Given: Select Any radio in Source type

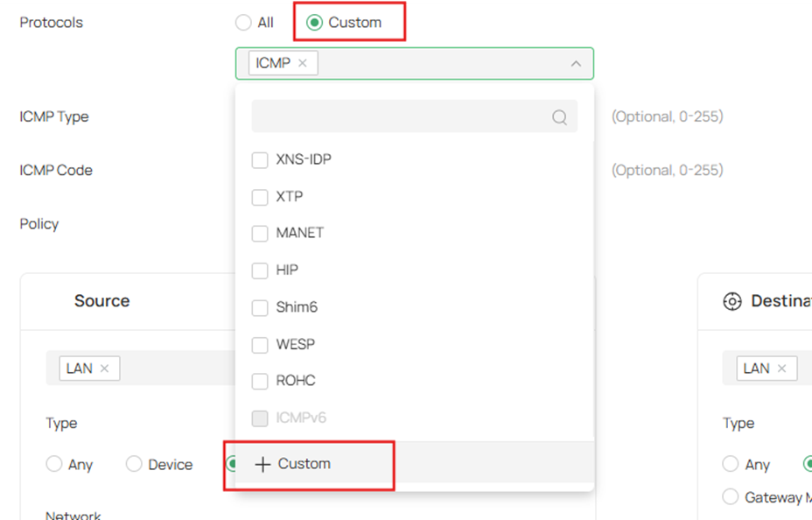Looking at the screenshot, I should pos(54,464).
